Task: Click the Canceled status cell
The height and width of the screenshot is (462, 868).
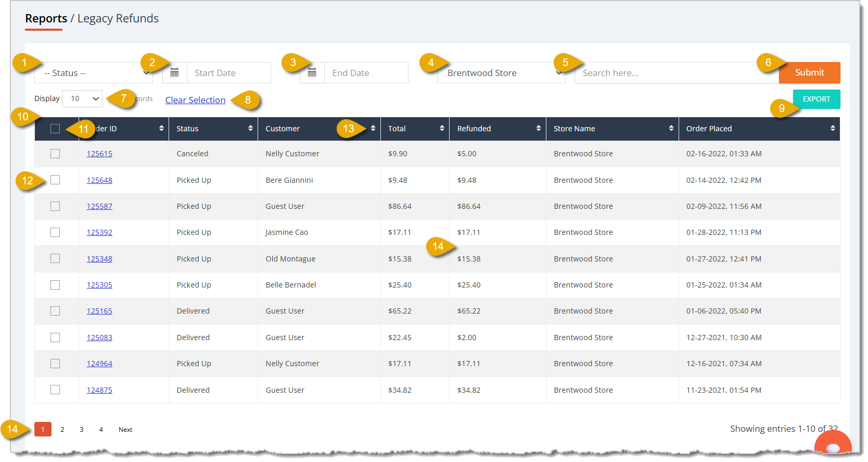Action: click(x=193, y=154)
